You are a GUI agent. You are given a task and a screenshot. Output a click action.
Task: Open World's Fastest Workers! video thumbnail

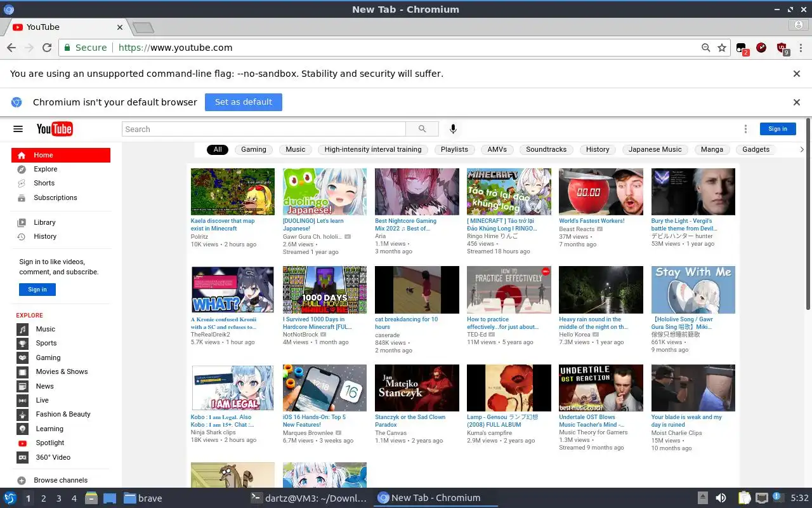601,192
